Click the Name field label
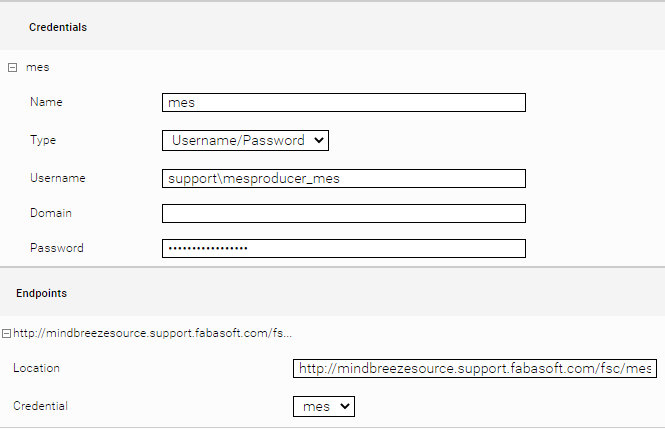The height and width of the screenshot is (433, 665). click(x=46, y=102)
